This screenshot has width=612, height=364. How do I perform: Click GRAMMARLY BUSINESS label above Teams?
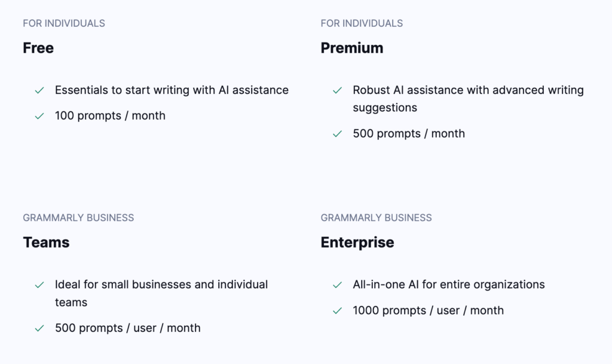[x=78, y=218]
